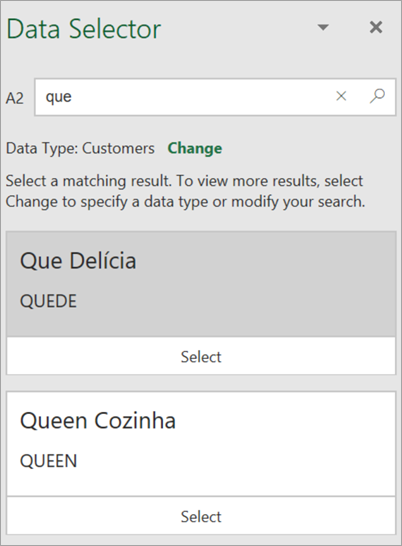Highlight the Que Delícia result card

(201, 284)
